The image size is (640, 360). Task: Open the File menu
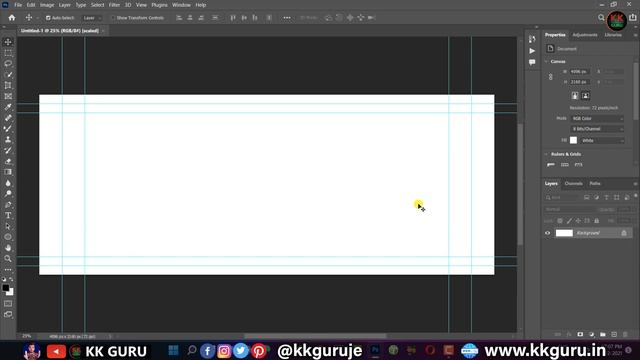pos(18,5)
